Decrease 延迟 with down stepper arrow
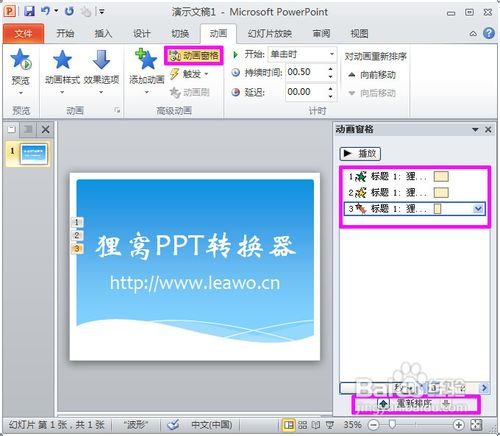This screenshot has height=436, width=500. point(330,96)
